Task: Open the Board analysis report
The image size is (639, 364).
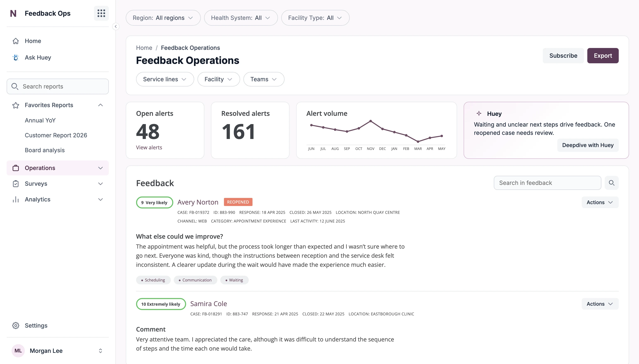Action: pyautogui.click(x=45, y=150)
